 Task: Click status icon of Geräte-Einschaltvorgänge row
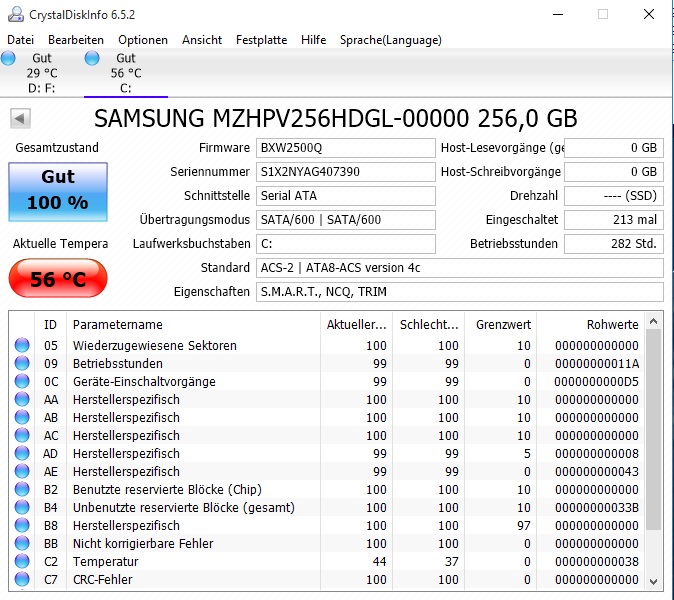pos(22,381)
